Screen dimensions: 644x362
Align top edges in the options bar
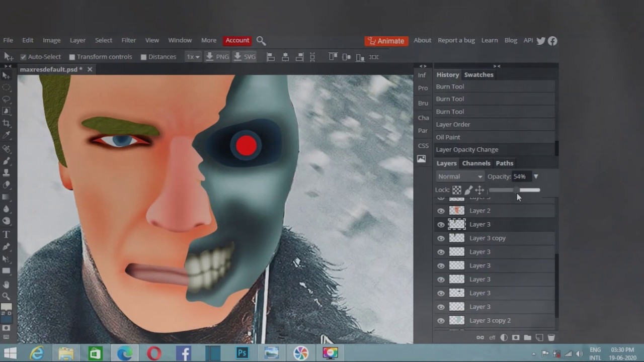point(333,57)
